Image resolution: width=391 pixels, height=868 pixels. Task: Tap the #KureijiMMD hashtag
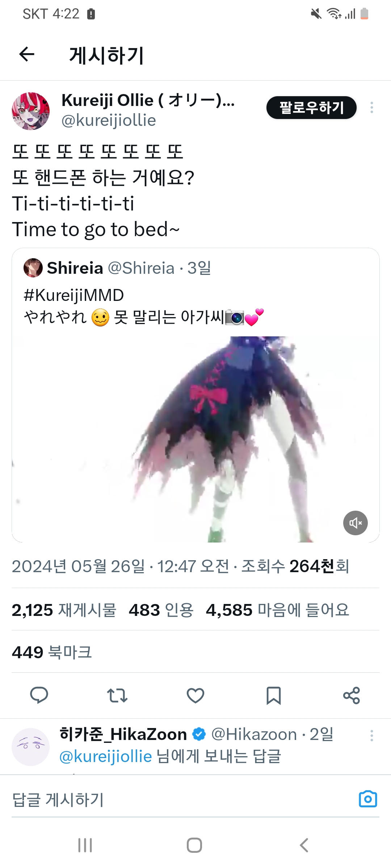click(74, 295)
